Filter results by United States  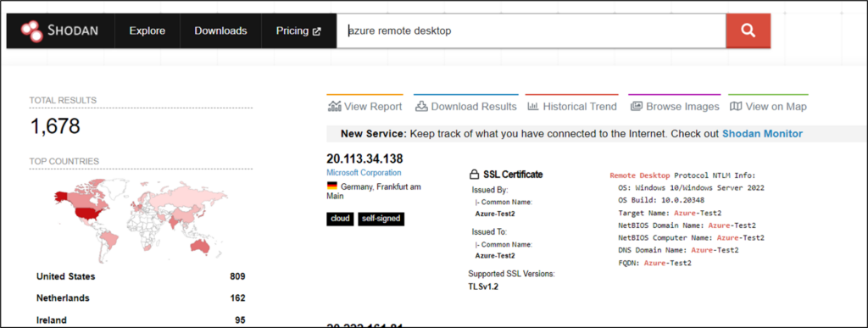[x=66, y=276]
